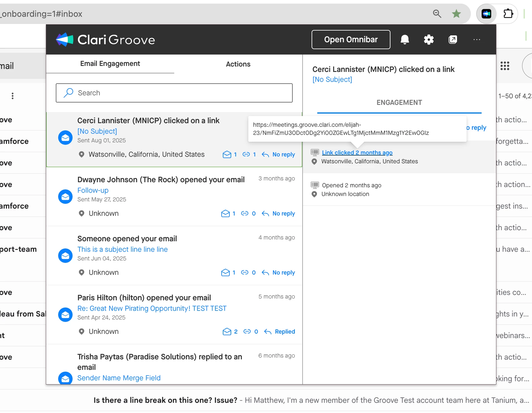The image size is (532, 413).
Task: Click location pin next to Unknown location
Action: (x=314, y=194)
